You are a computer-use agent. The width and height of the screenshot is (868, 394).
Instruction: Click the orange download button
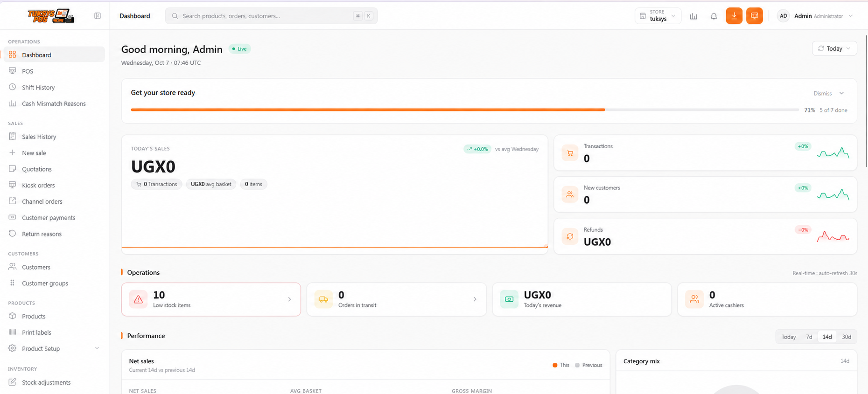click(x=734, y=16)
